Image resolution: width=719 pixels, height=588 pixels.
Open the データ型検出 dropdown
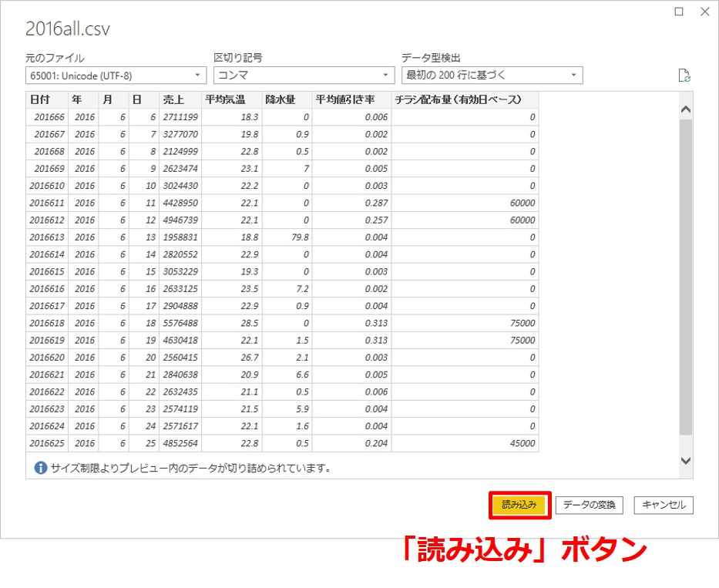(492, 76)
